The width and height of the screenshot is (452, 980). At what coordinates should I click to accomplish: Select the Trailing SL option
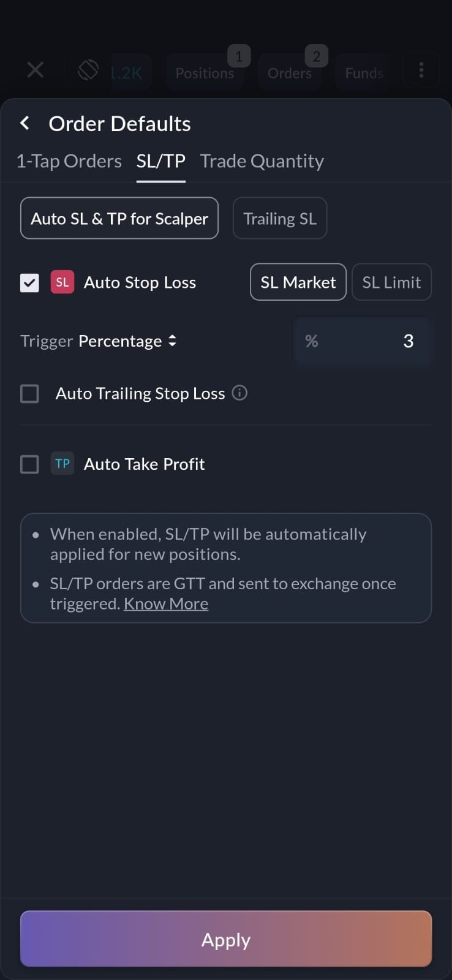280,219
